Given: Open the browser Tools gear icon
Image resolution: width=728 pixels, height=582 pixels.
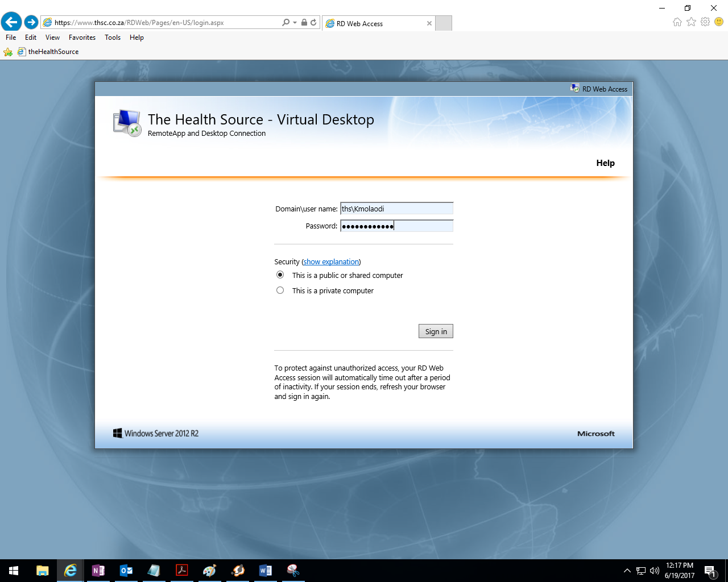Looking at the screenshot, I should tap(705, 22).
